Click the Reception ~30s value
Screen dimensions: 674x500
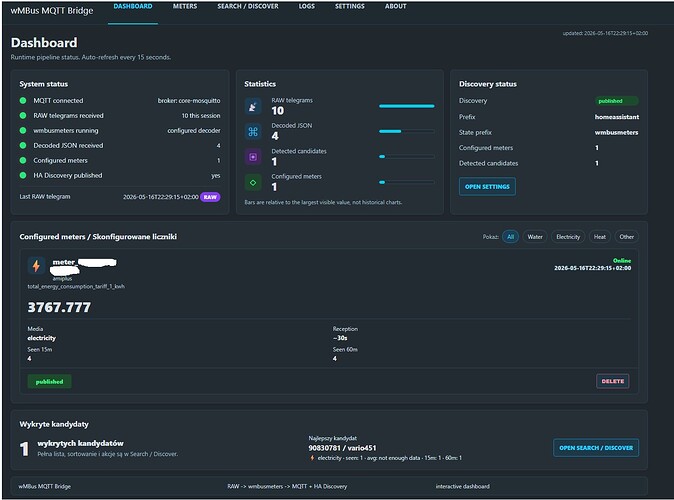click(x=340, y=338)
